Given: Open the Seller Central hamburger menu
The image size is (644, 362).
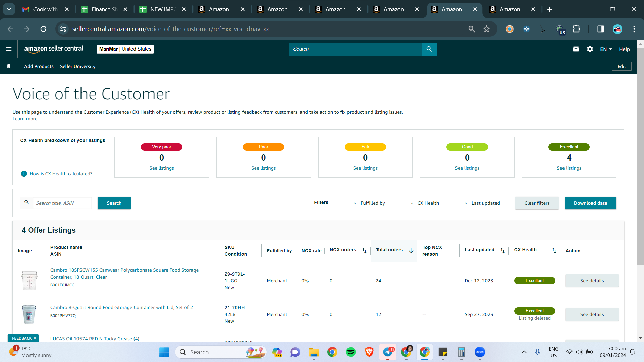Looking at the screenshot, I should point(9,49).
